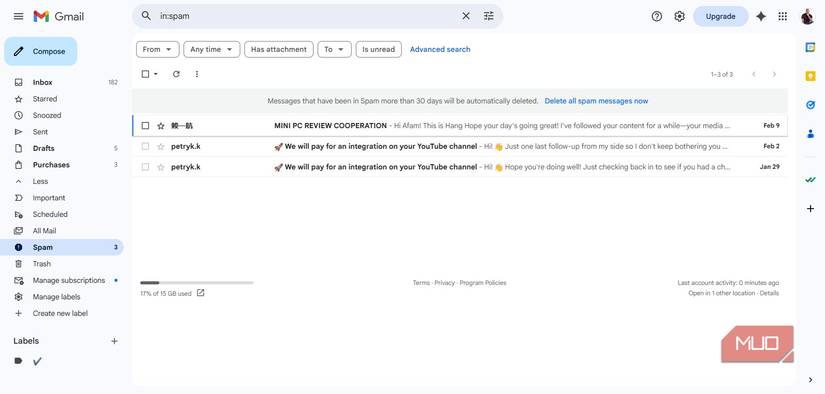Viewport: 825px width, 394px height.
Task: Go to older messages arrow
Action: (x=774, y=74)
